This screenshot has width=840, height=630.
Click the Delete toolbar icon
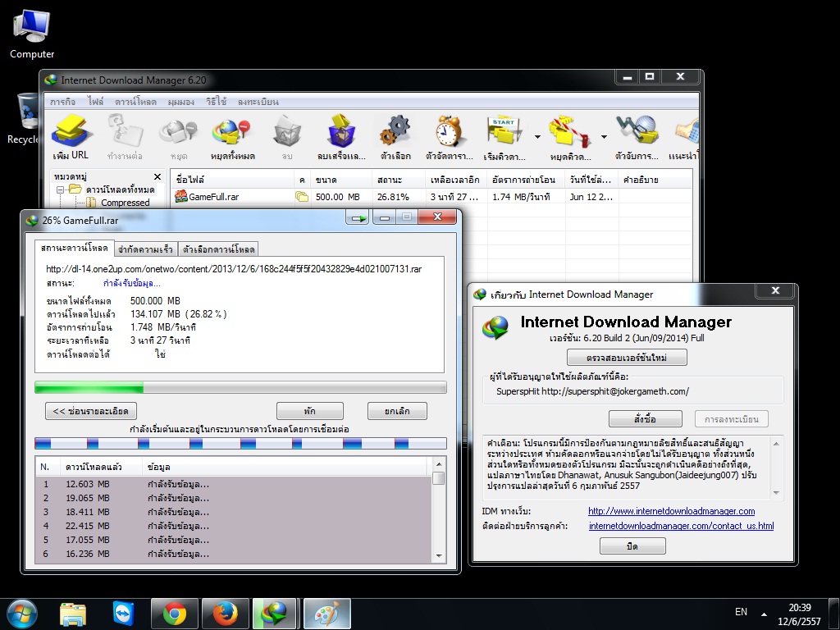(x=287, y=137)
